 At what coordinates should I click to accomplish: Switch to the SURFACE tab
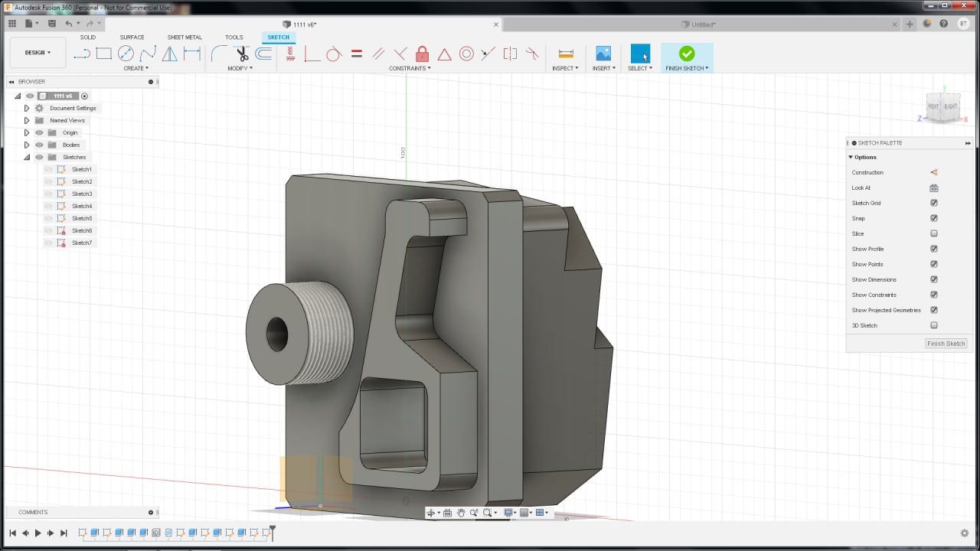click(132, 37)
